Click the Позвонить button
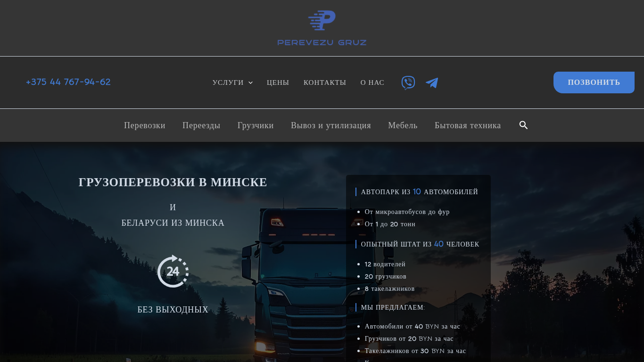 click(x=594, y=82)
